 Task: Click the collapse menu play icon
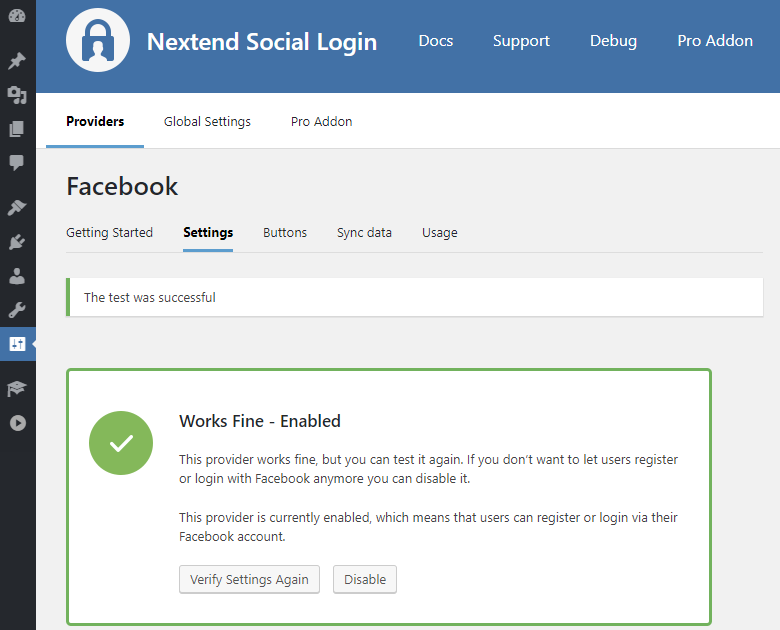coord(17,423)
